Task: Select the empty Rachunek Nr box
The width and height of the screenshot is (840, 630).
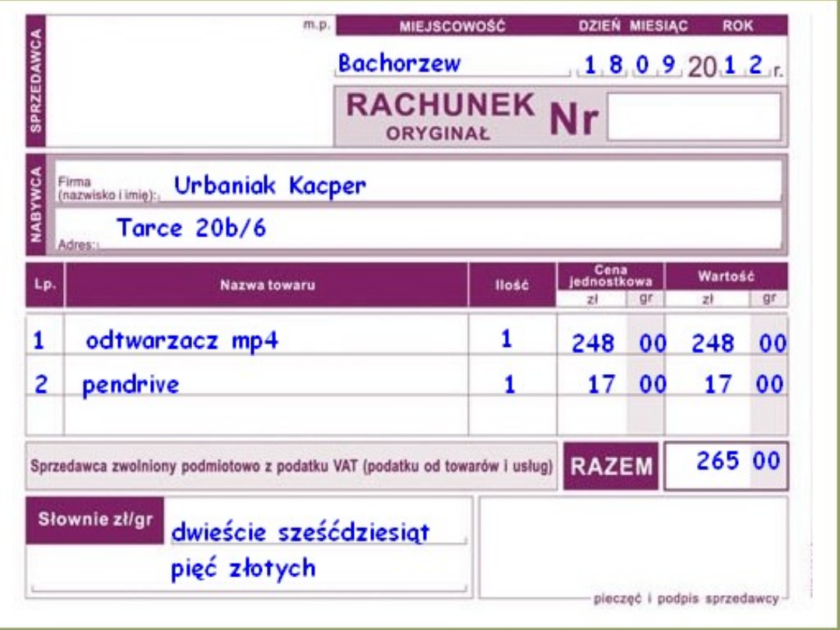Action: [x=693, y=117]
